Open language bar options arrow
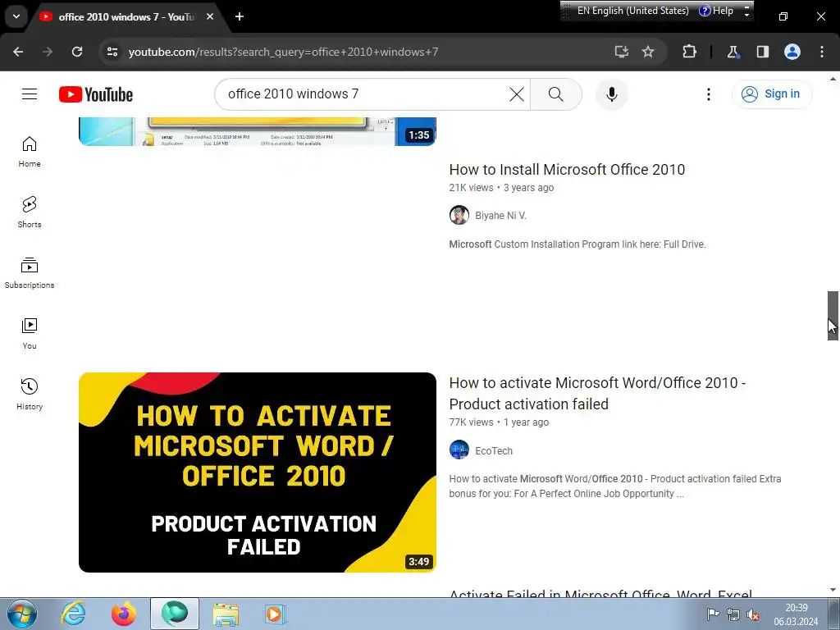840x630 pixels. (746, 14)
